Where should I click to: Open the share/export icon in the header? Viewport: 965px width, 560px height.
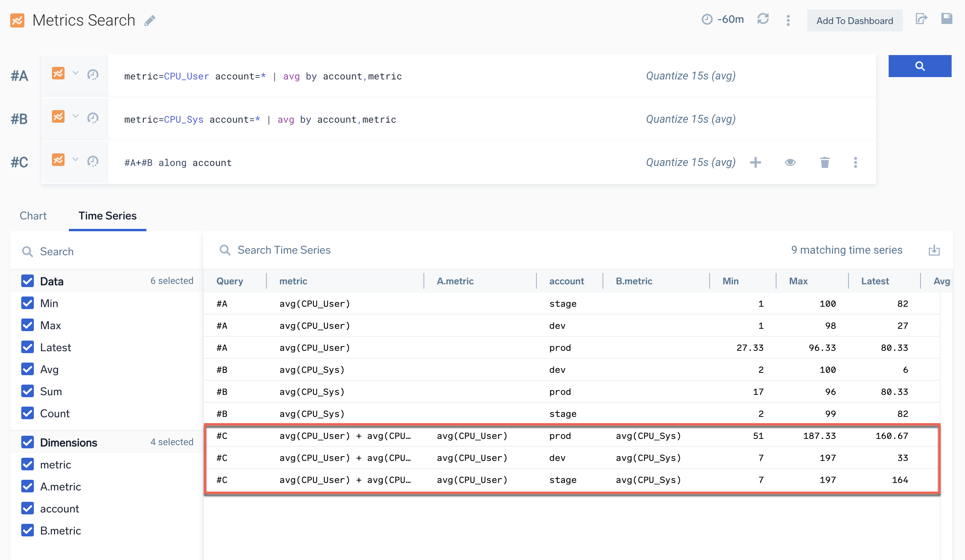[x=921, y=19]
